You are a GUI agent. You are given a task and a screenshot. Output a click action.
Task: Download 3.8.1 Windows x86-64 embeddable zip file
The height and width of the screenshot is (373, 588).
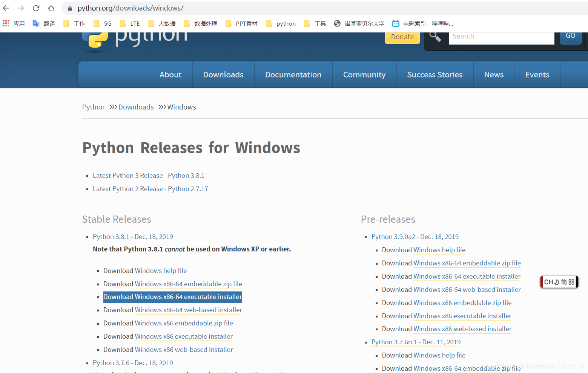[x=189, y=284]
